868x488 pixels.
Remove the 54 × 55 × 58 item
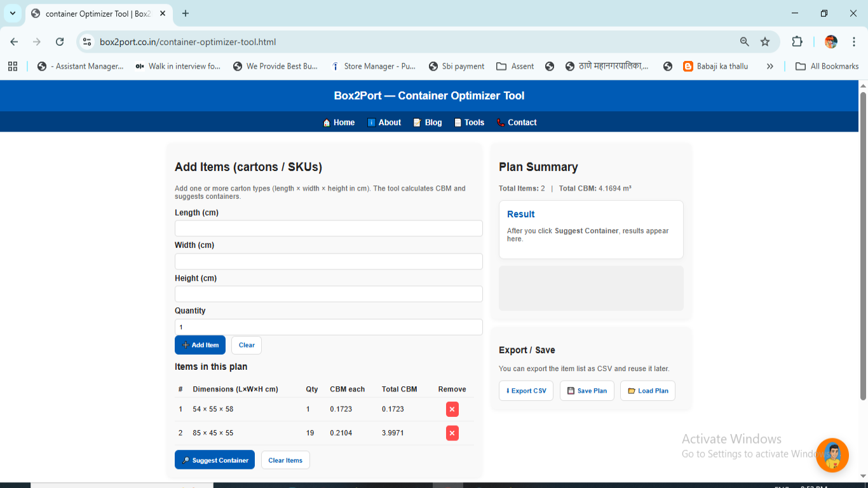(452, 409)
